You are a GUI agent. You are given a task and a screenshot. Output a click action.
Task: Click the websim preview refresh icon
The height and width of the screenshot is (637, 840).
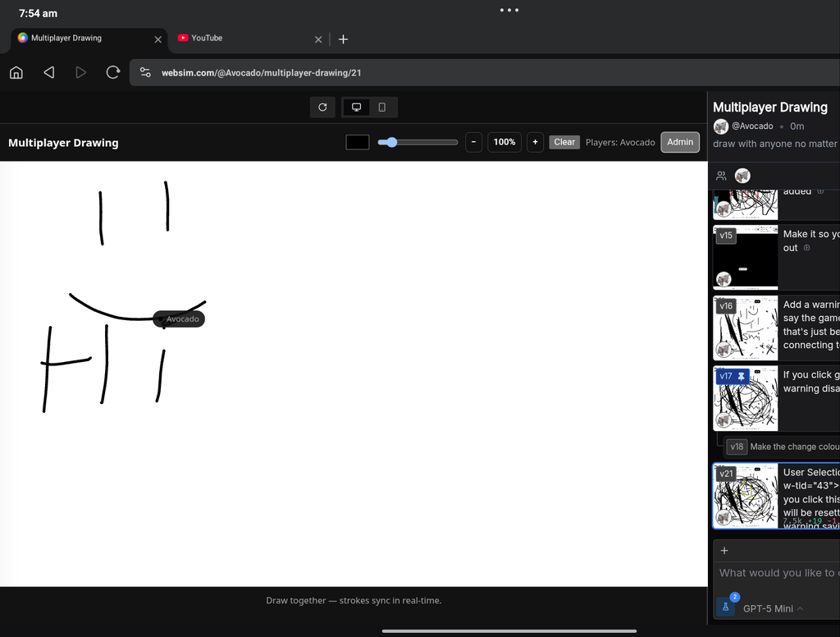[x=322, y=108]
